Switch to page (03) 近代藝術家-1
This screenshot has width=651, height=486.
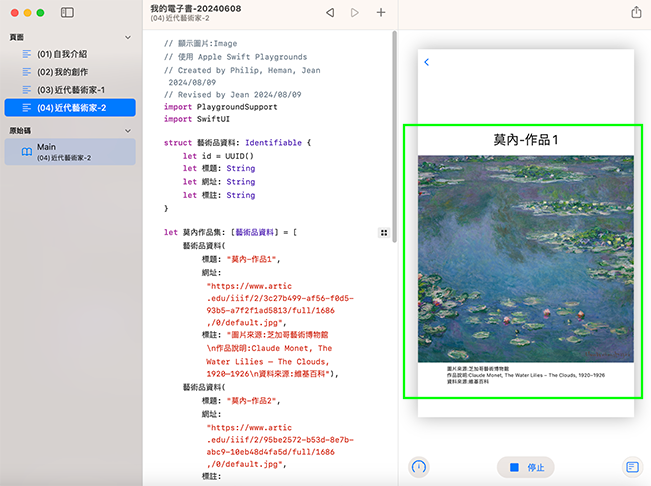click(x=69, y=89)
